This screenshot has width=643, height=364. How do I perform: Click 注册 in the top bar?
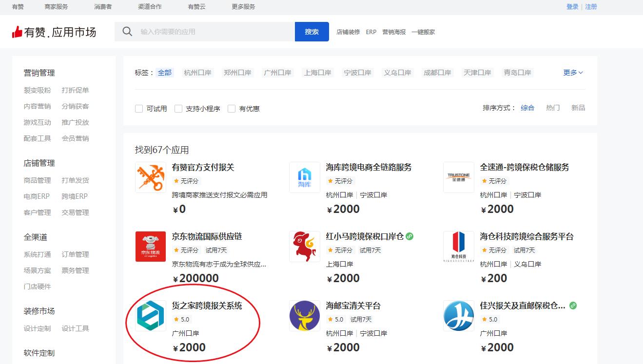coord(591,7)
